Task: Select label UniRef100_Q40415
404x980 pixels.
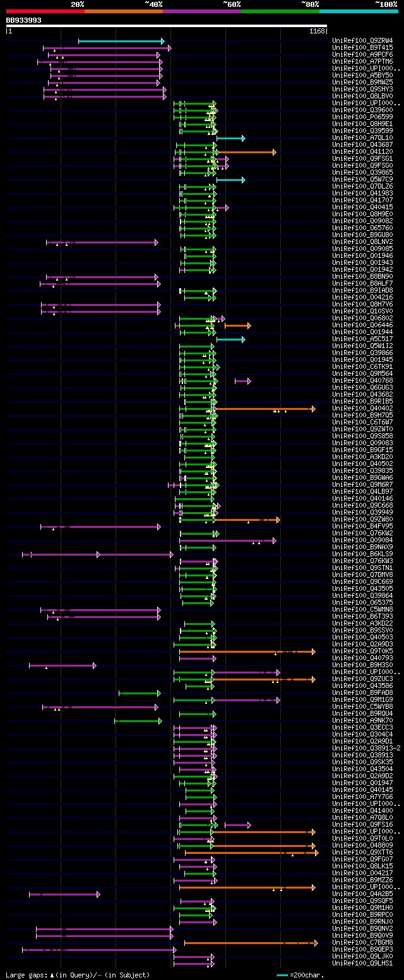Action: tap(362, 207)
